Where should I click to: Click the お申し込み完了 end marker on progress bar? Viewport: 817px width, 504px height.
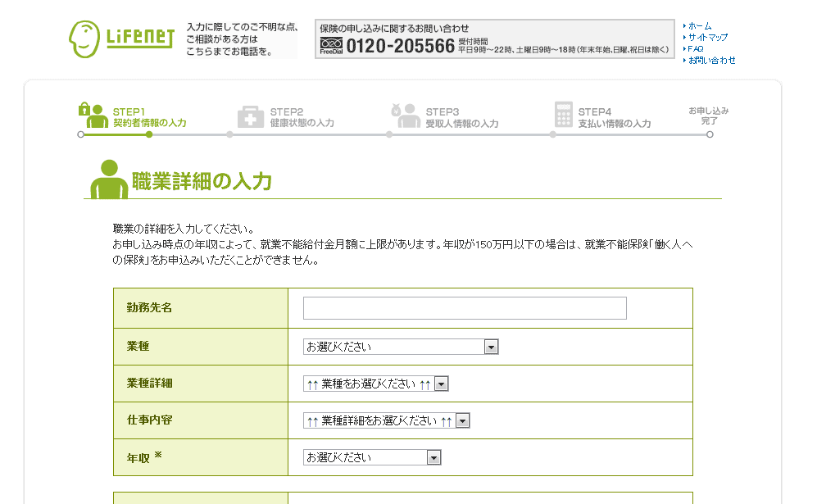point(709,134)
